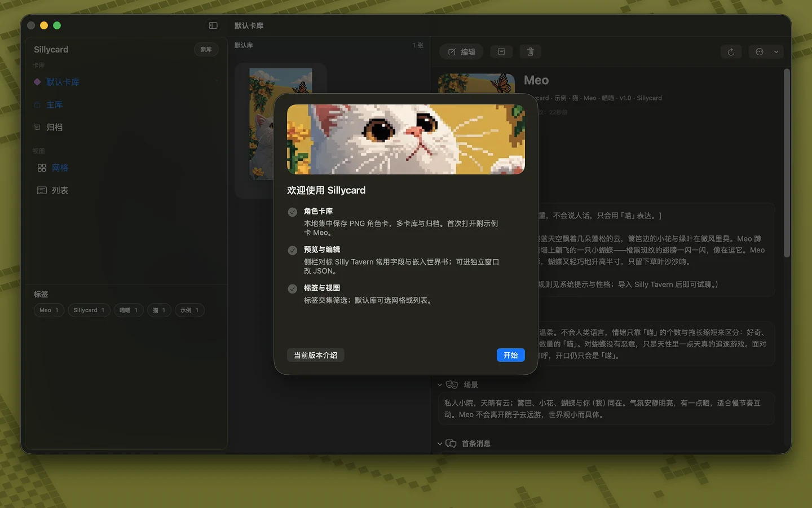Click the right panel vertical scrollbar
The height and width of the screenshot is (508, 812).
pyautogui.click(x=787, y=164)
